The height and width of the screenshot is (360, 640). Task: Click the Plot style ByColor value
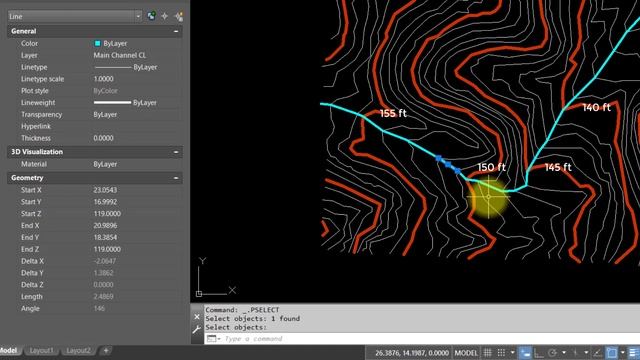(105, 91)
